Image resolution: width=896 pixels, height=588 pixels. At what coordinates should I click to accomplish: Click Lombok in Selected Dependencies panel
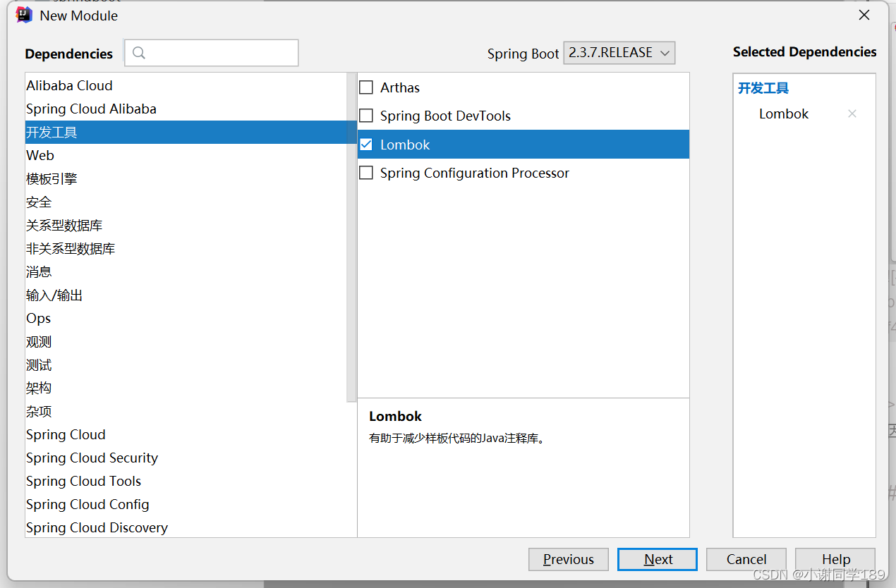tap(784, 114)
